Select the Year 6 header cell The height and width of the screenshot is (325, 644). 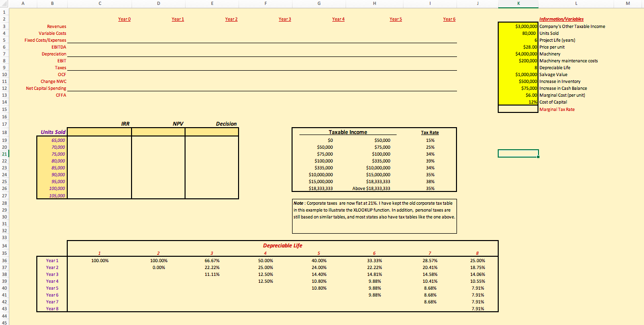[449, 19]
